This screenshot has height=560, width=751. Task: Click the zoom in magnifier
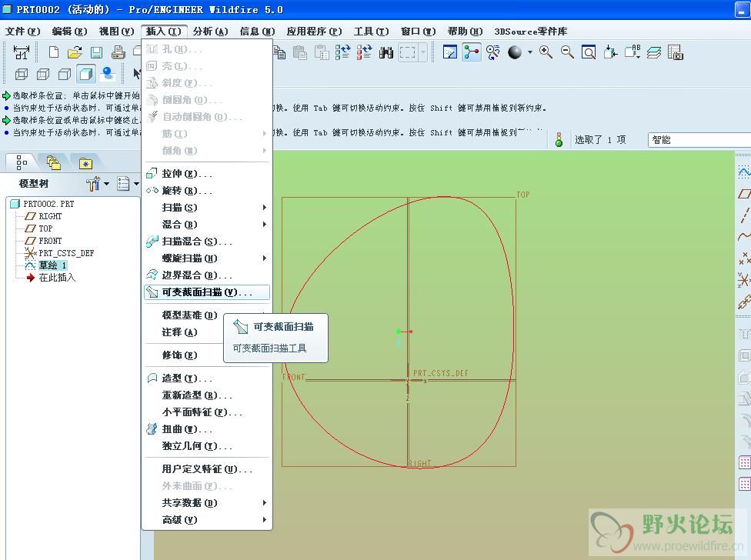(546, 52)
